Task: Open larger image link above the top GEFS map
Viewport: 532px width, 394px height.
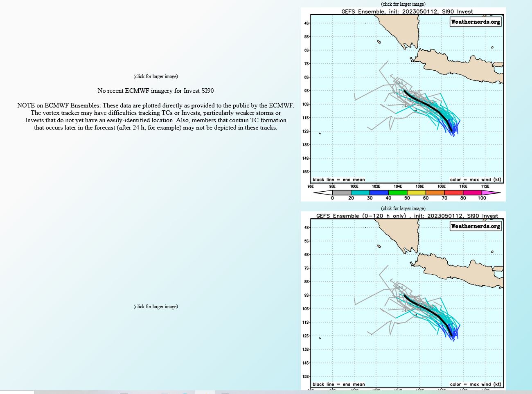Action: [403, 4]
